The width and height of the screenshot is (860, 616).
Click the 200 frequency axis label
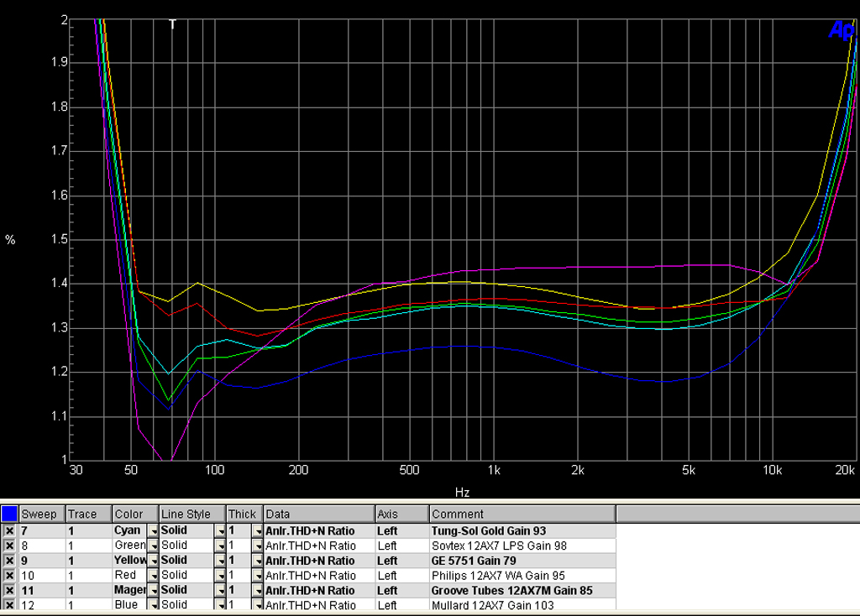click(298, 470)
